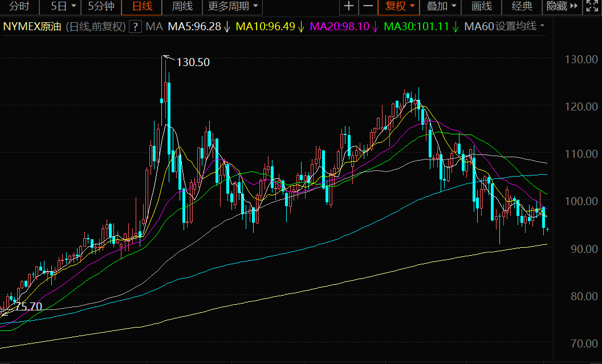This screenshot has width=602, height=364.
Task: Open the 复权 adjustment dropdown
Action: (x=400, y=7)
